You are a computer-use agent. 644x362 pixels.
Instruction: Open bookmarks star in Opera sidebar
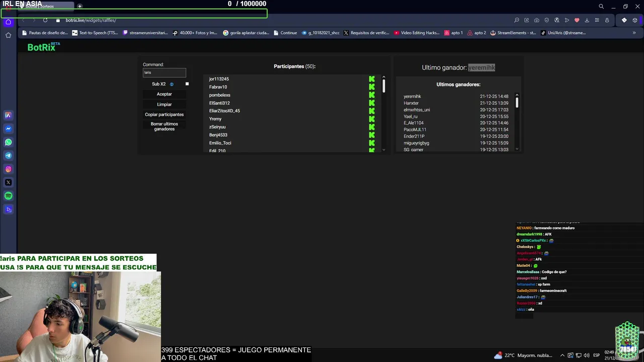8,35
